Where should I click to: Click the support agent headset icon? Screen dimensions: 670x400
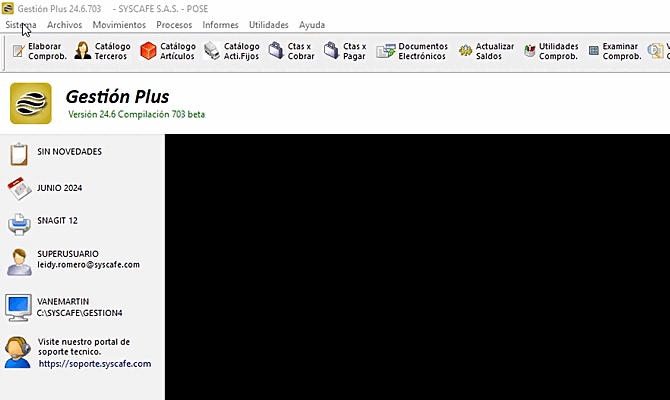(x=18, y=352)
